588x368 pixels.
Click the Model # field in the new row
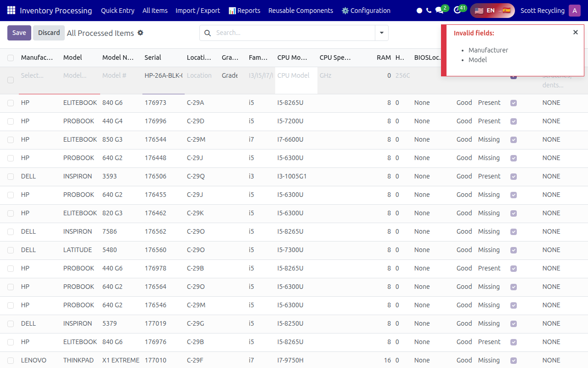point(121,75)
